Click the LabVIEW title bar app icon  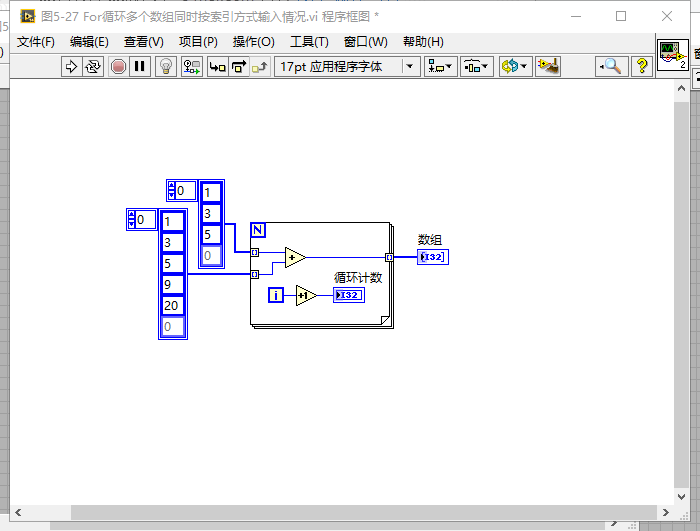coord(27,17)
